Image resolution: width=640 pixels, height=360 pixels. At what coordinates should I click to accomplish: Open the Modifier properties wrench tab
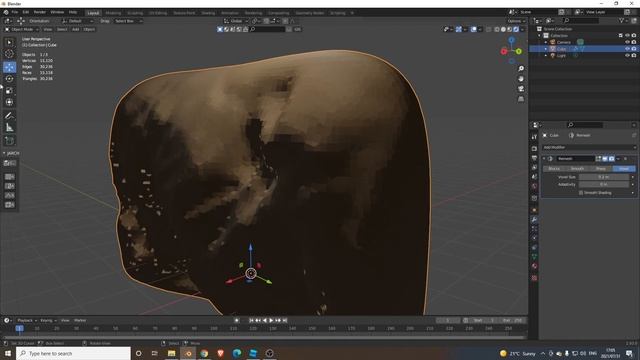point(534,220)
